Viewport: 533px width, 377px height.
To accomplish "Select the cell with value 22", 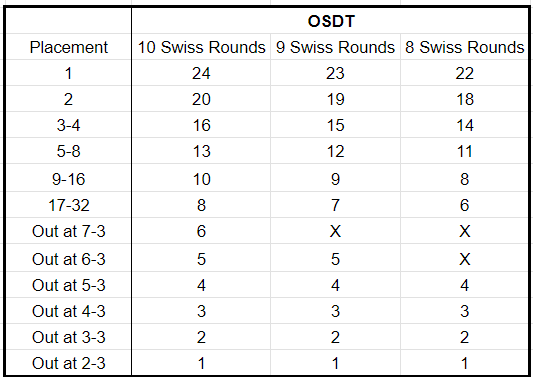I will click(x=464, y=73).
